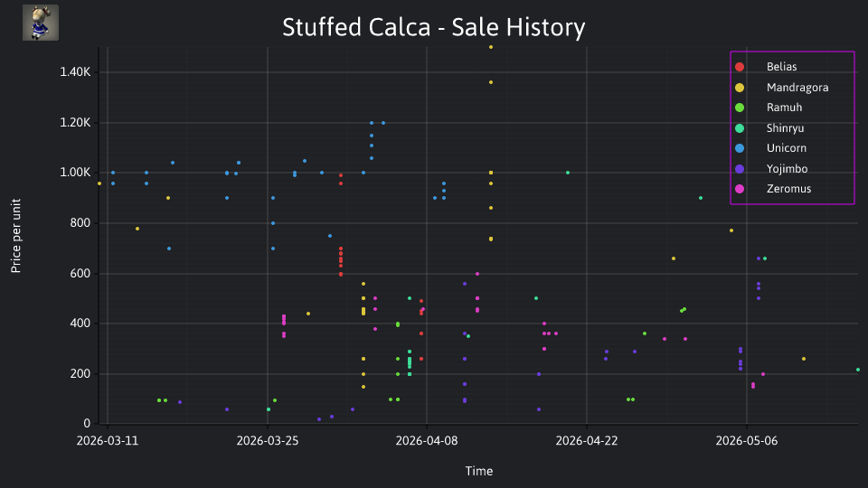Click the 2026-04-22 x-axis date label
The height and width of the screenshot is (488, 868).
[587, 440]
